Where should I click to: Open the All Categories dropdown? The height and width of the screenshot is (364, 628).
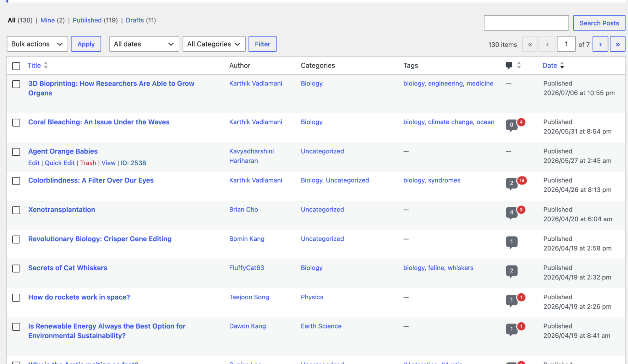click(x=214, y=44)
